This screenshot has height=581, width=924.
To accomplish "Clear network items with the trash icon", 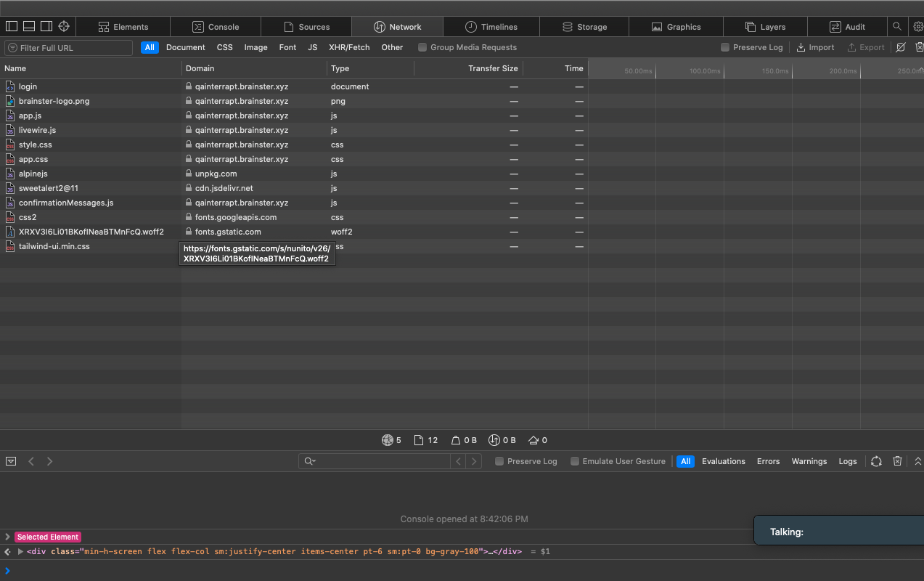I will 918,47.
